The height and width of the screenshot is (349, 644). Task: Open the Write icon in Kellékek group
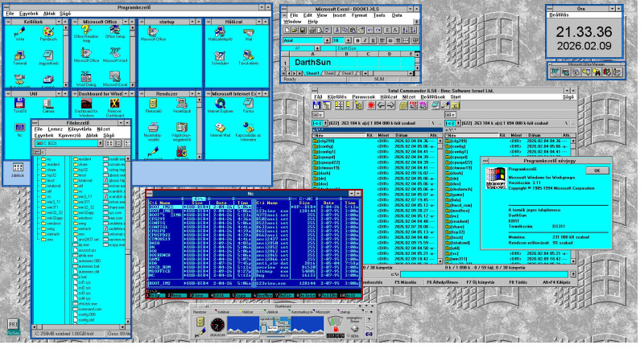19,34
